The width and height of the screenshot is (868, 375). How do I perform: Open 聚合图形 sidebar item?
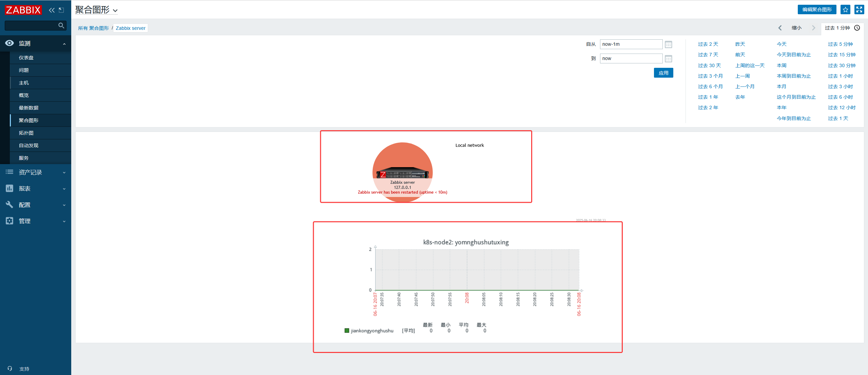pyautogui.click(x=40, y=120)
